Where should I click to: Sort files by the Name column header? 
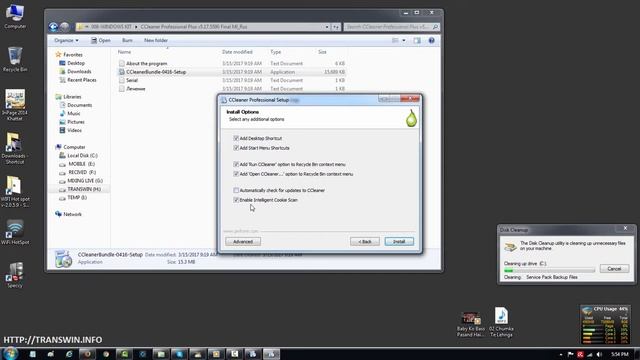pyautogui.click(x=124, y=52)
